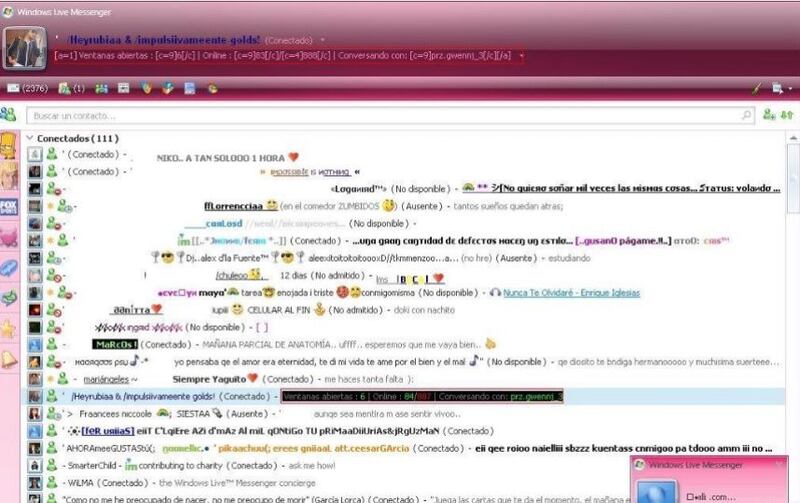Select the highlighted Ventanas abiertas personal message text
The image size is (800, 503).
click(x=422, y=396)
